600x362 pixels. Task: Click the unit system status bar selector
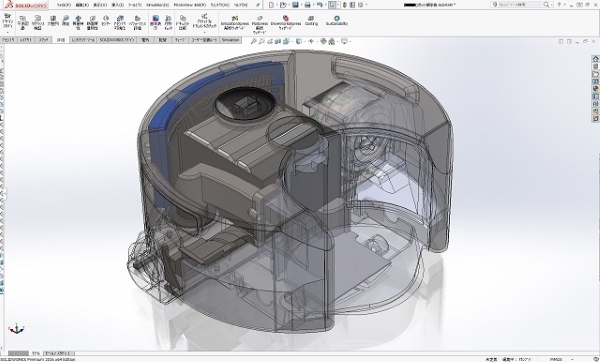(562, 359)
